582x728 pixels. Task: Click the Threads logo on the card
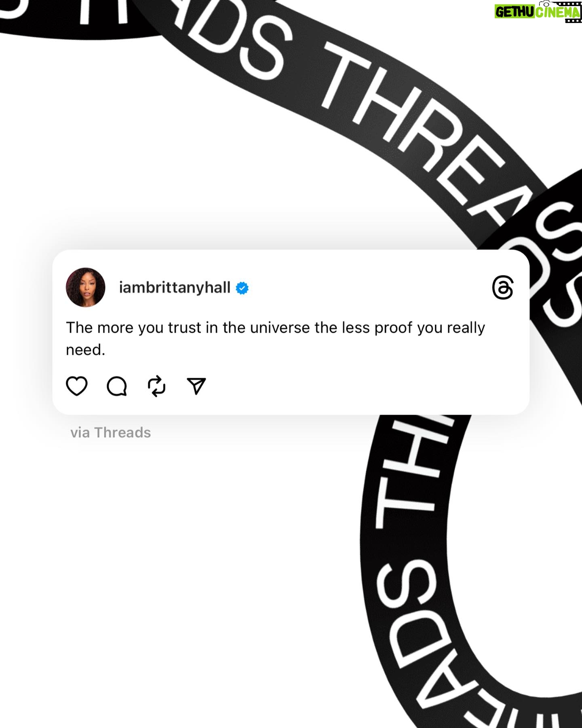(503, 288)
